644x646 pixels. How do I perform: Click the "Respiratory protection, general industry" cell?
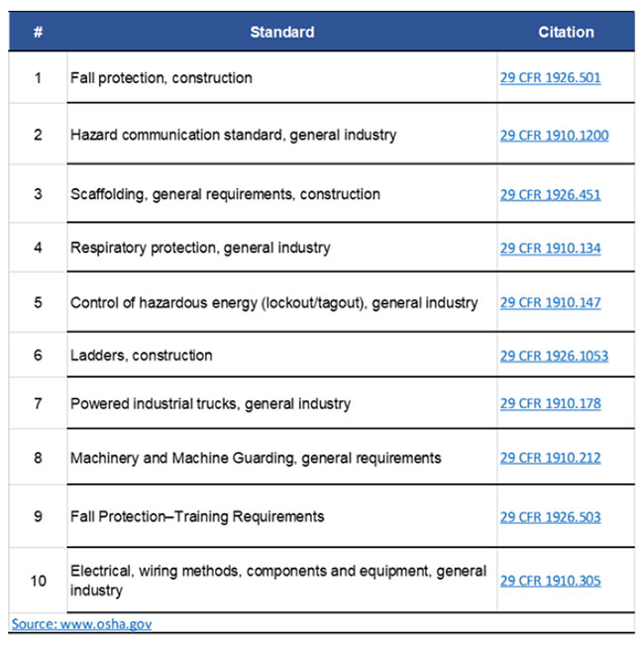click(200, 248)
